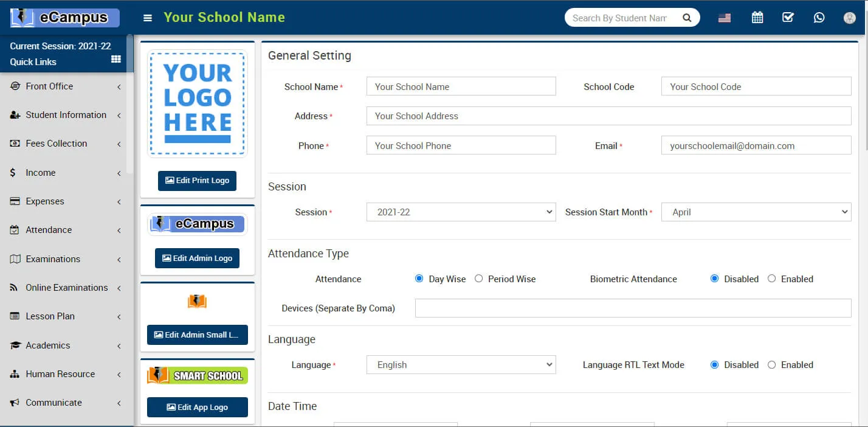Click the hamburger menu toggle icon
The image size is (868, 427).
click(147, 18)
